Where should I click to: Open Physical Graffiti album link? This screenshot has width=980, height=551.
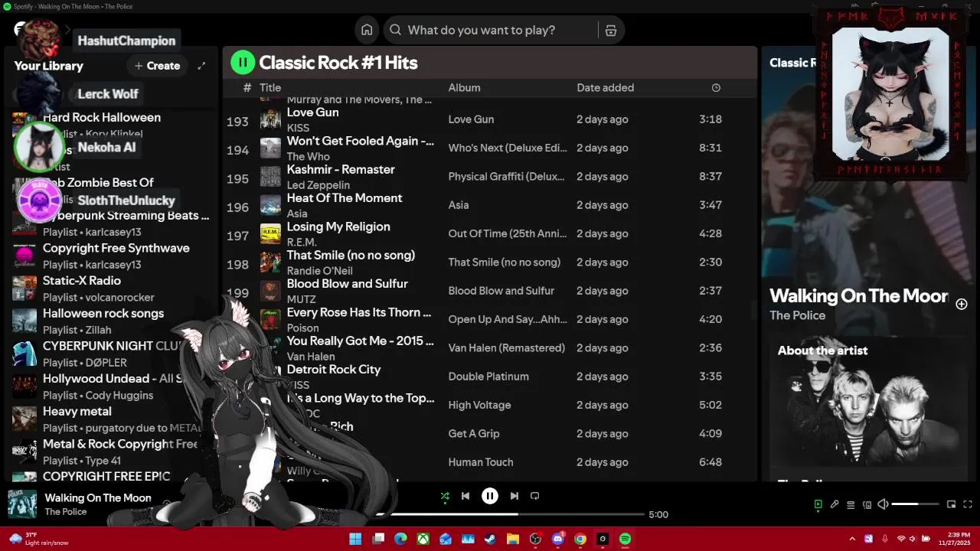(506, 177)
